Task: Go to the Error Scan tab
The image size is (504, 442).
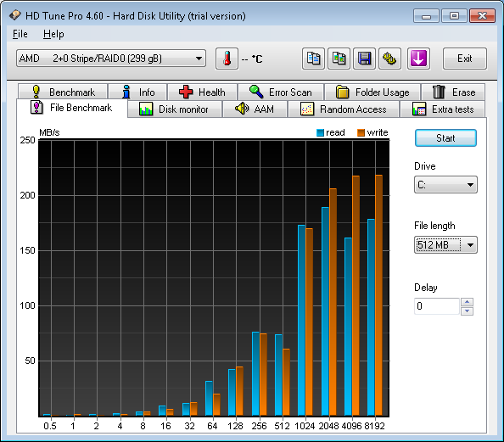Action: 281,92
